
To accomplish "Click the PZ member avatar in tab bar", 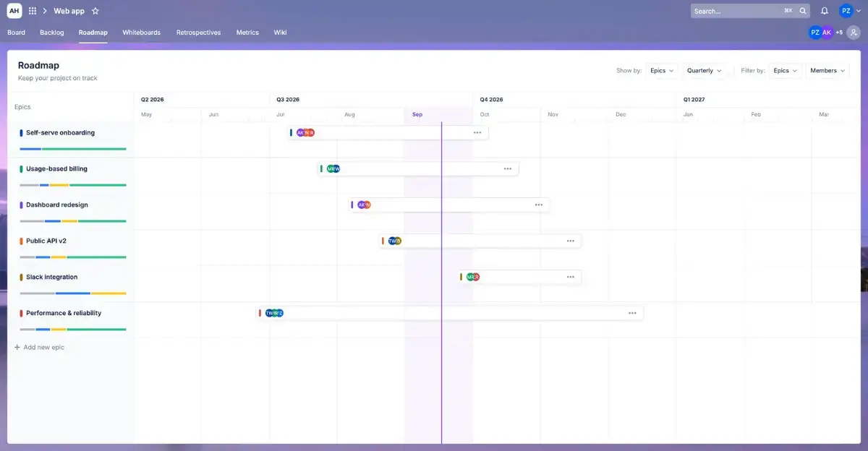I will [x=815, y=33].
